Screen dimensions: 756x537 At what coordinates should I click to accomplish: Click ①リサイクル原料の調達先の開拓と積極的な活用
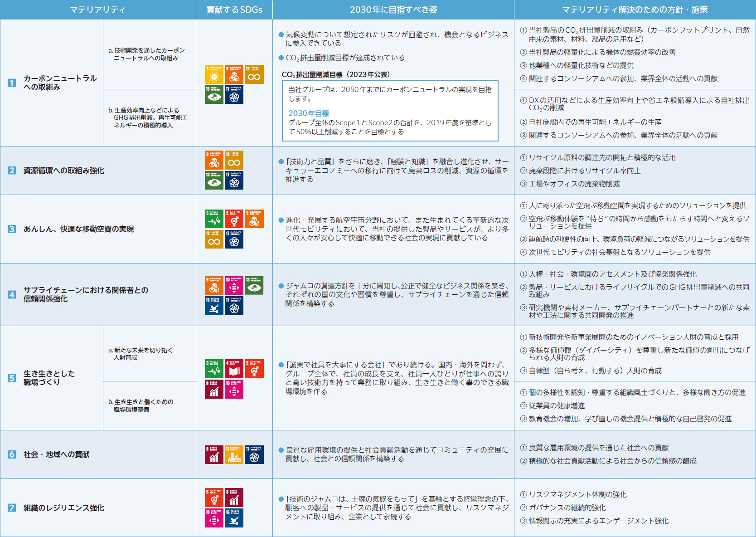click(598, 157)
